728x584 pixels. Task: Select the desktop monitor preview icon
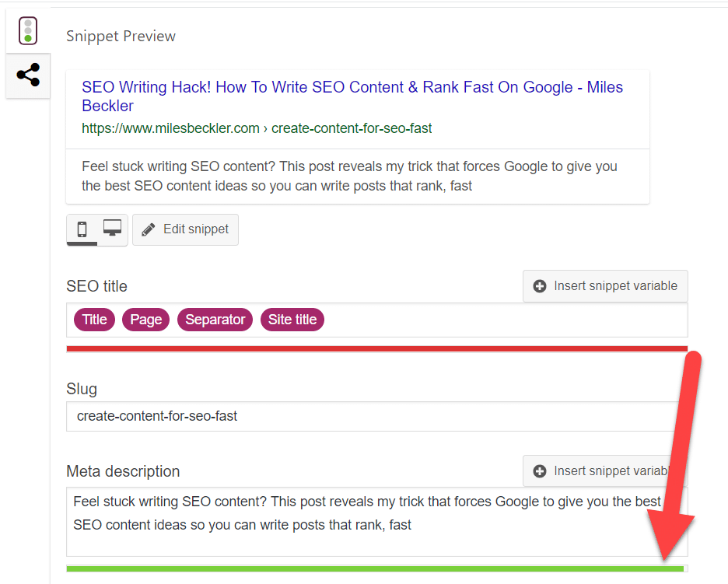pyautogui.click(x=111, y=226)
